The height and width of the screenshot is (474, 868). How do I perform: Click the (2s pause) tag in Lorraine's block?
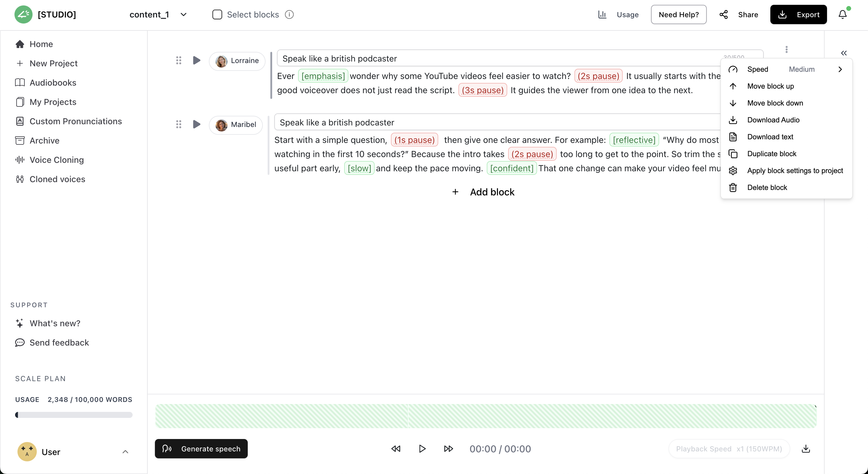599,76
